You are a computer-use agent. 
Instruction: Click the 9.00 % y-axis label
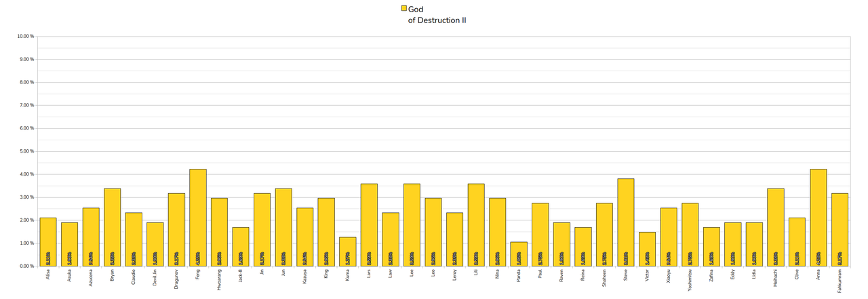26,60
